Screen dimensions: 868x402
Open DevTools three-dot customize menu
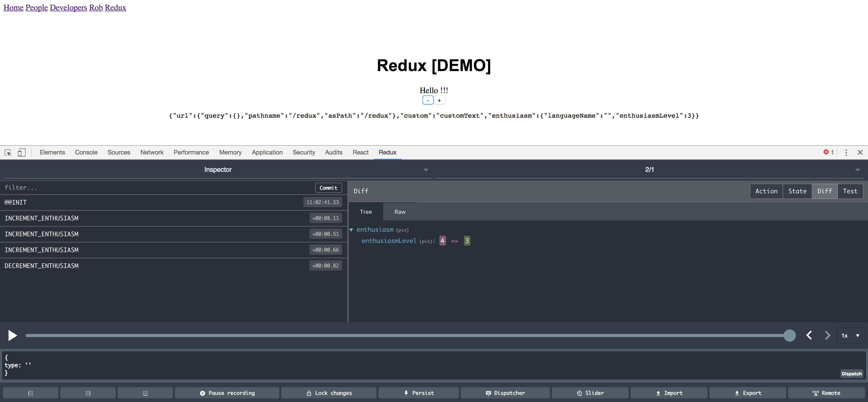846,152
